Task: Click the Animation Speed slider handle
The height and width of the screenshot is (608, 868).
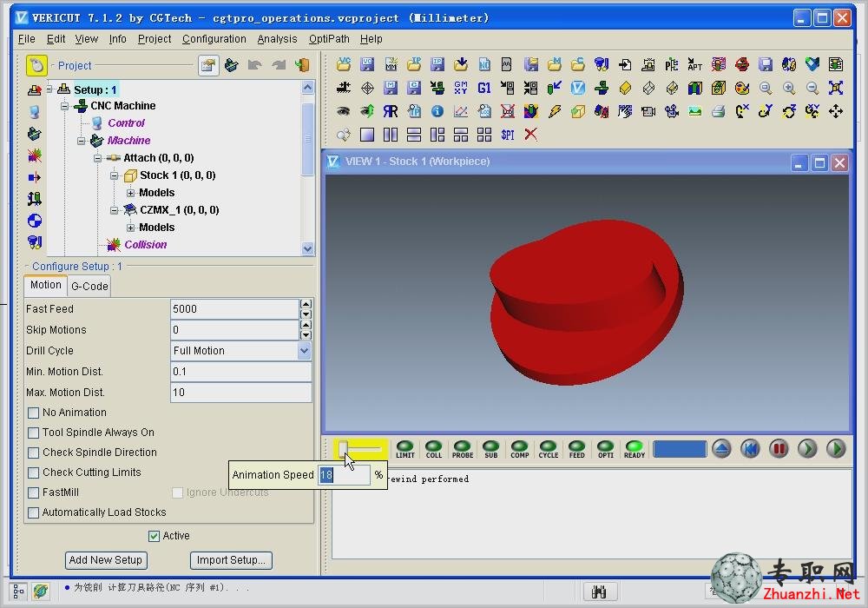Action: pyautogui.click(x=343, y=448)
